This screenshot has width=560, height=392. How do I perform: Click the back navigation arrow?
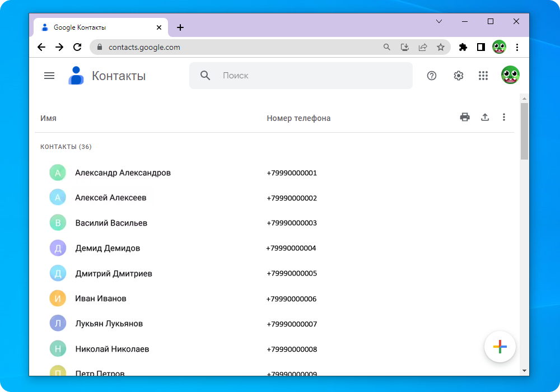[41, 47]
